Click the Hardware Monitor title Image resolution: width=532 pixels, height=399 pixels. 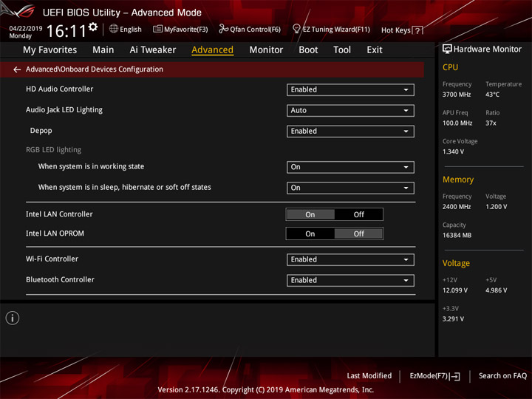(488, 50)
